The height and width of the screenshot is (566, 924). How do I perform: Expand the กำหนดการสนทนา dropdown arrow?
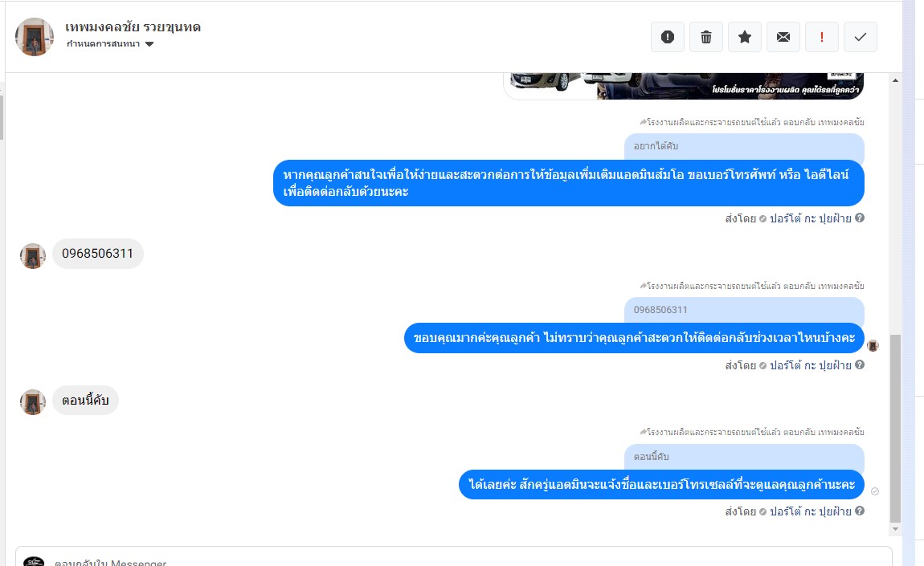pos(149,44)
